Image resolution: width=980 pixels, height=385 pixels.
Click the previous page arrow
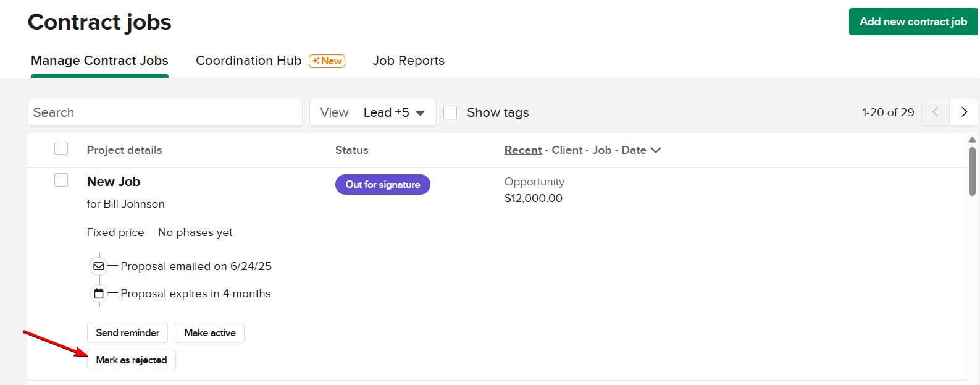(x=935, y=112)
